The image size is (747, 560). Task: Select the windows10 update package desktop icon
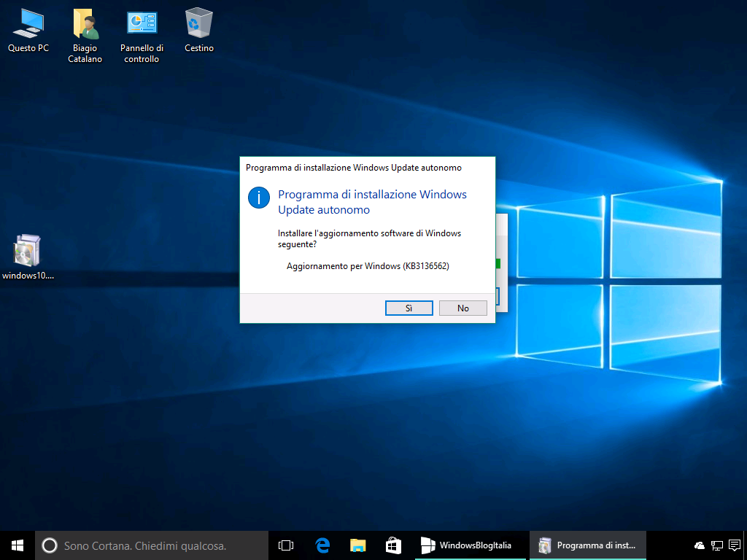pyautogui.click(x=28, y=257)
